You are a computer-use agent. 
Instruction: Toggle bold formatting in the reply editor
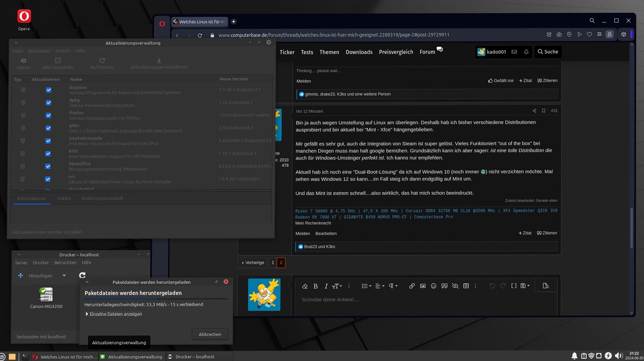click(316, 286)
